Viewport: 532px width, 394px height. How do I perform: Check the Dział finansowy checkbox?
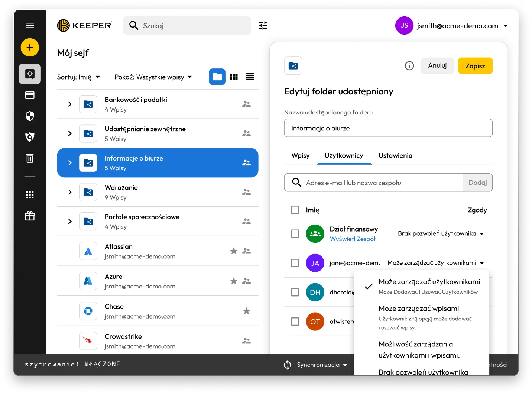point(295,234)
